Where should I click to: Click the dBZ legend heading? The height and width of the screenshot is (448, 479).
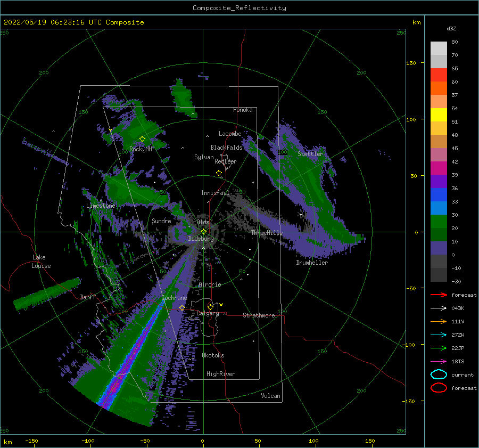(x=451, y=28)
